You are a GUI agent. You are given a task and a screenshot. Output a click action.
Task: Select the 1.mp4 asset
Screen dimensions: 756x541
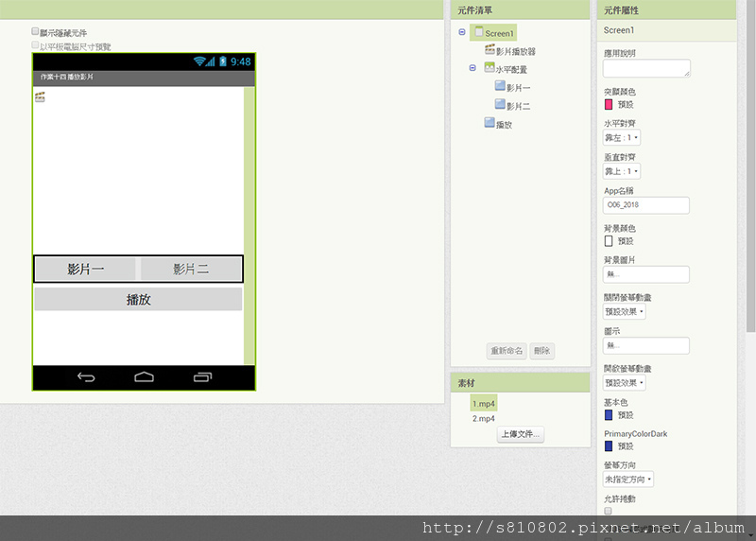point(484,404)
